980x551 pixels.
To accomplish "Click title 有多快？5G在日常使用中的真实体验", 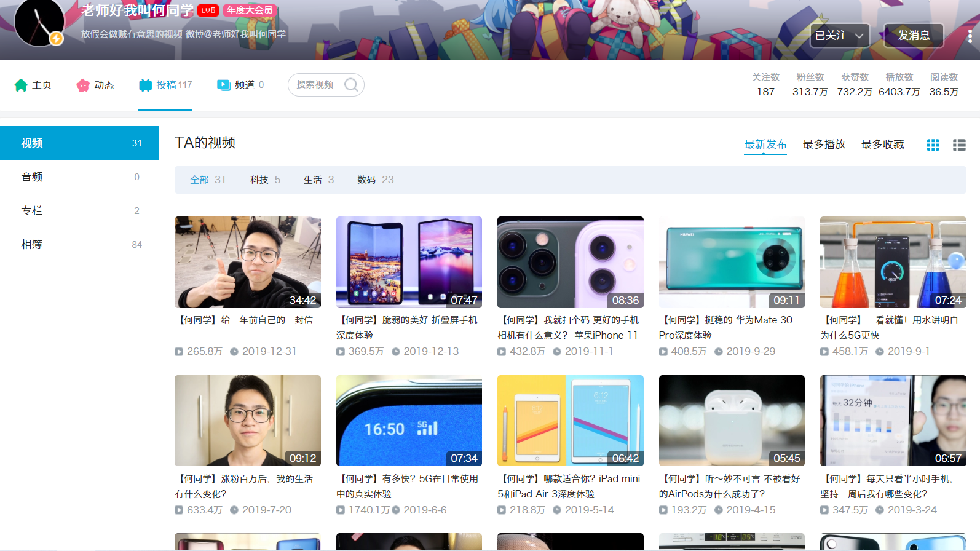I will click(408, 486).
